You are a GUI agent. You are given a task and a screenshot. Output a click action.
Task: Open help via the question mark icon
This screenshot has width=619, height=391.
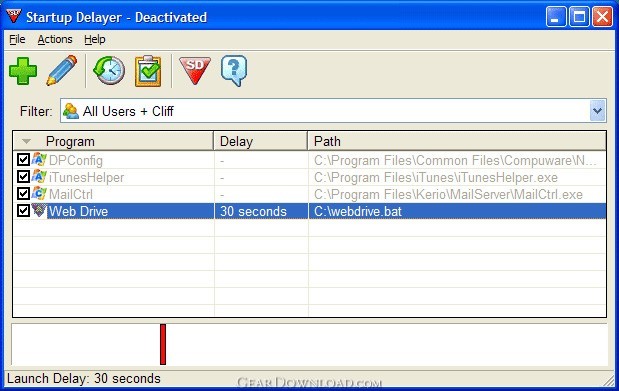click(x=234, y=71)
